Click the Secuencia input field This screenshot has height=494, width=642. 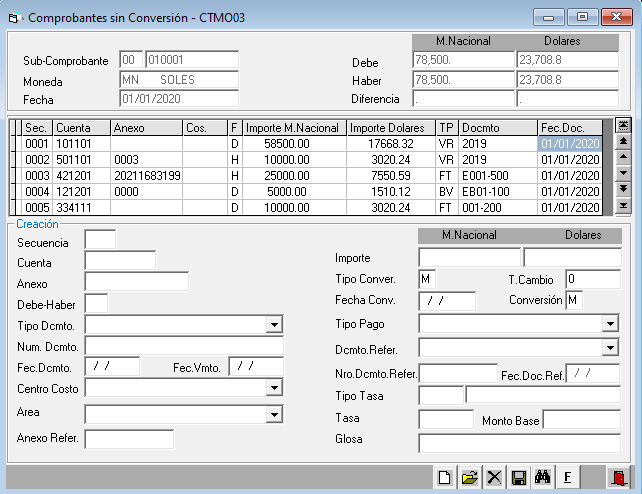(100, 239)
